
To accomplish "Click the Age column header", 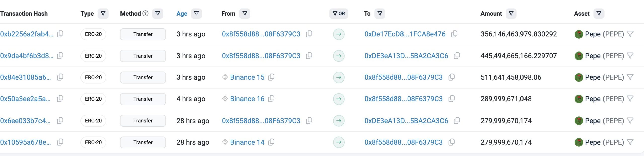I will [182, 14].
